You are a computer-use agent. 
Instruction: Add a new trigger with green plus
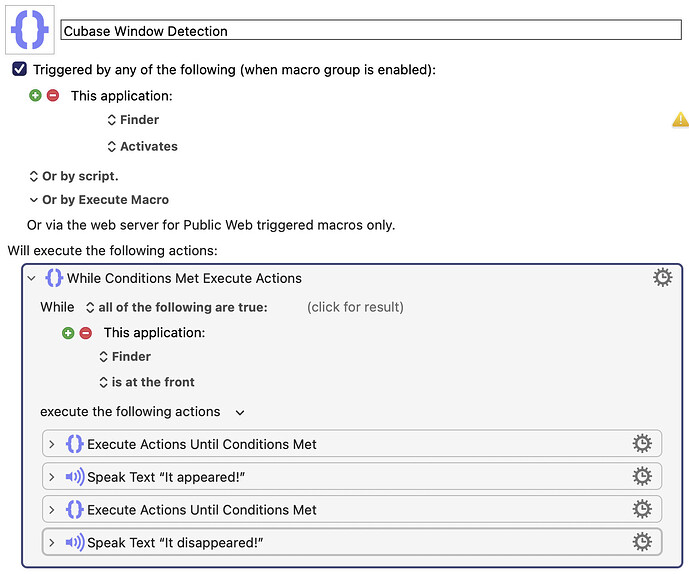click(35, 95)
